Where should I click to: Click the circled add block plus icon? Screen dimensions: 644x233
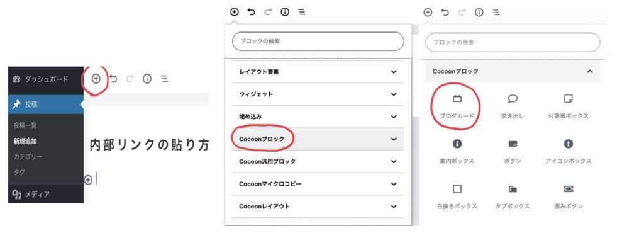click(96, 79)
